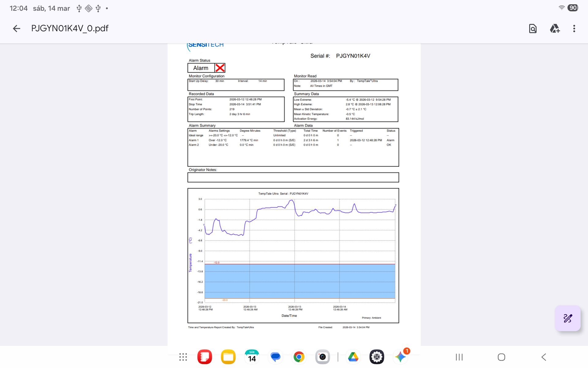Open find in document search icon
Screen dimensions: 588x368
tap(533, 29)
